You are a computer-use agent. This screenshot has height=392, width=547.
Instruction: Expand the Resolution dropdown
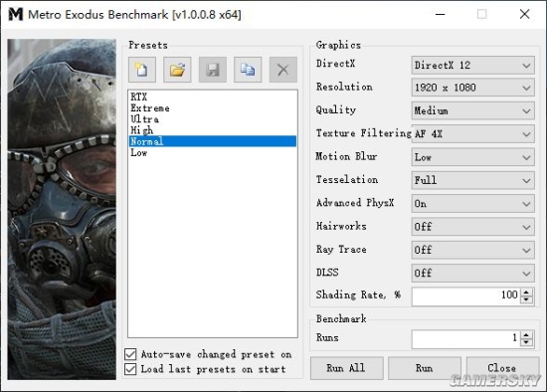coord(472,88)
